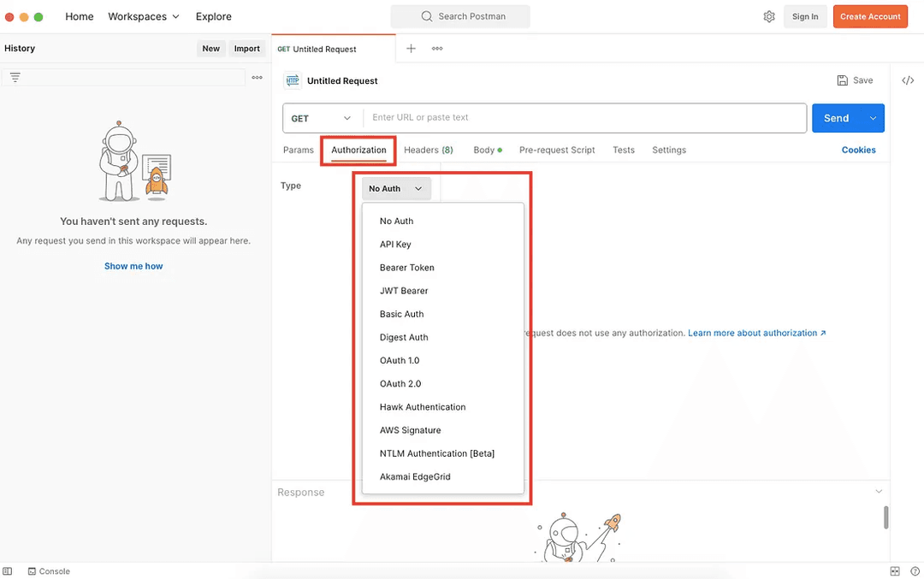Go to Home in top navigation
Viewport: 924px width, 579px height.
pos(79,16)
